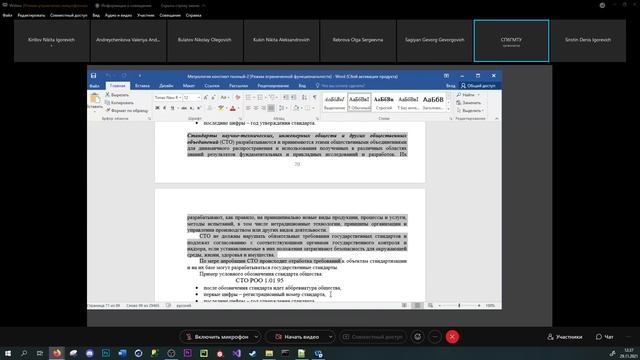Image resolution: width=640 pixels, height=360 pixels.
Task: Open Webex more options ellipsis button
Action: [435, 337]
